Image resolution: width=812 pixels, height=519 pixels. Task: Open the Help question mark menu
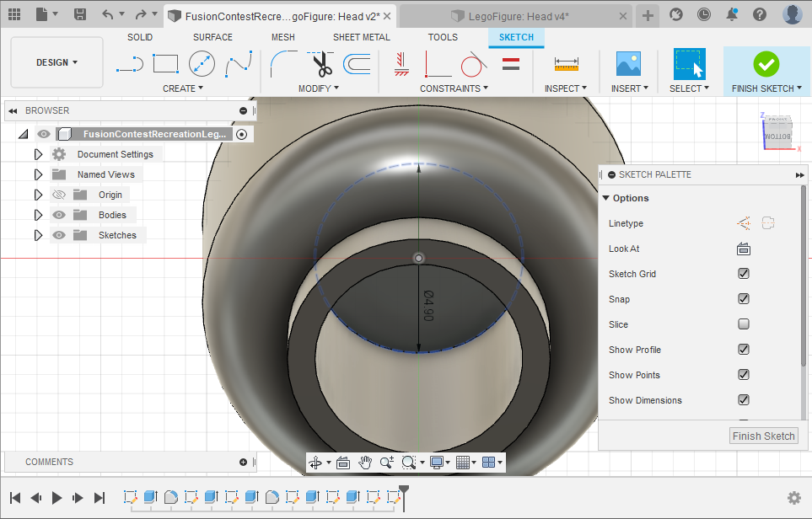click(760, 14)
